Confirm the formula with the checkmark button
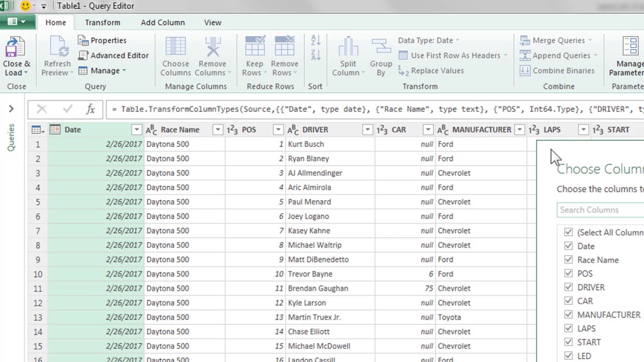The height and width of the screenshot is (362, 644). pos(67,109)
